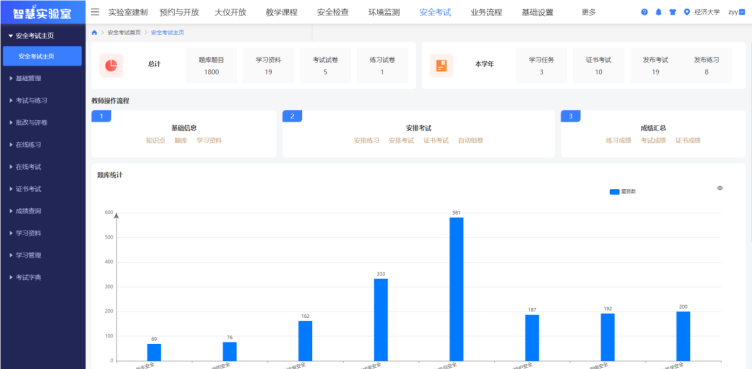Click the 经济大学 location text

coord(707,12)
